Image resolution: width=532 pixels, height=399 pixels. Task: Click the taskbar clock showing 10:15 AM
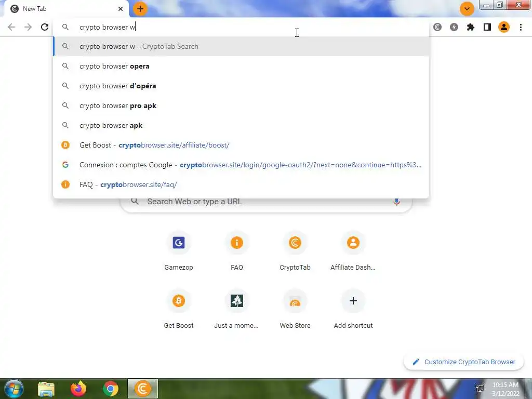click(506, 389)
